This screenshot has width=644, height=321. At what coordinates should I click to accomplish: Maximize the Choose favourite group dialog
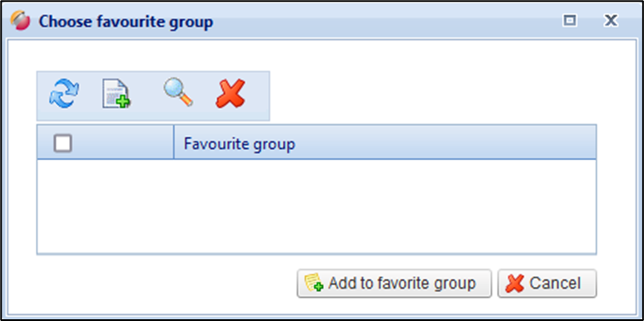coord(569,20)
